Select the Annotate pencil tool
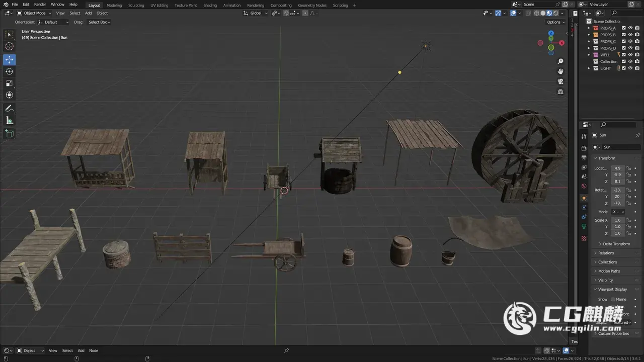644x362 pixels. pyautogui.click(x=10, y=109)
